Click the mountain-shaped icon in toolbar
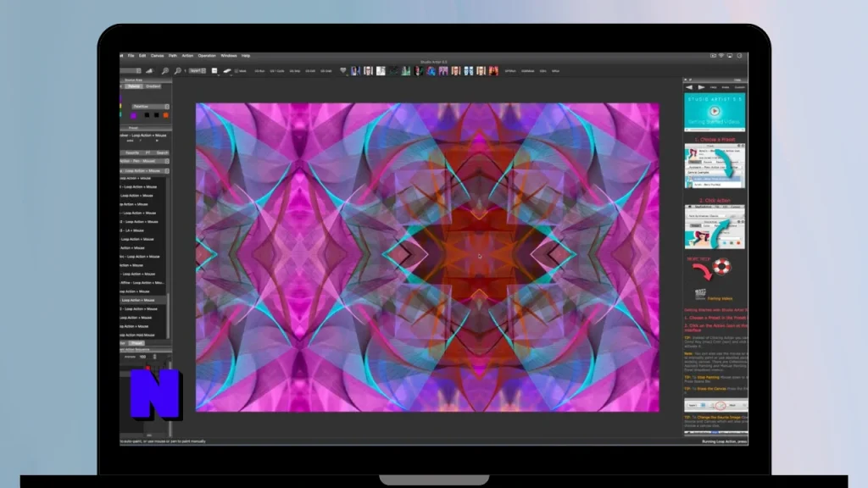Image resolution: width=868 pixels, height=488 pixels. (149, 71)
